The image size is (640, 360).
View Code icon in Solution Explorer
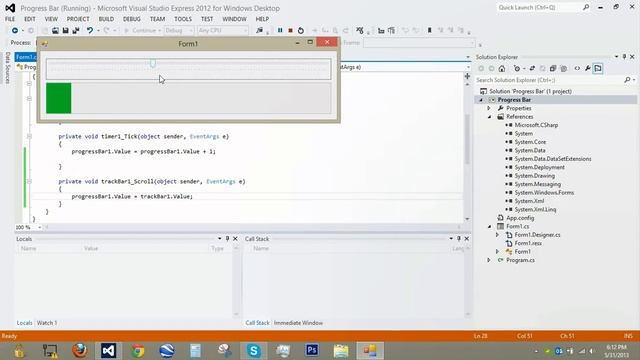[577, 69]
